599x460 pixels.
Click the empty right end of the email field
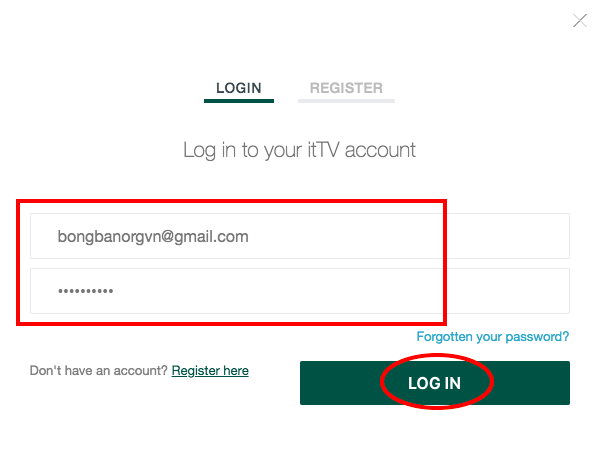508,236
